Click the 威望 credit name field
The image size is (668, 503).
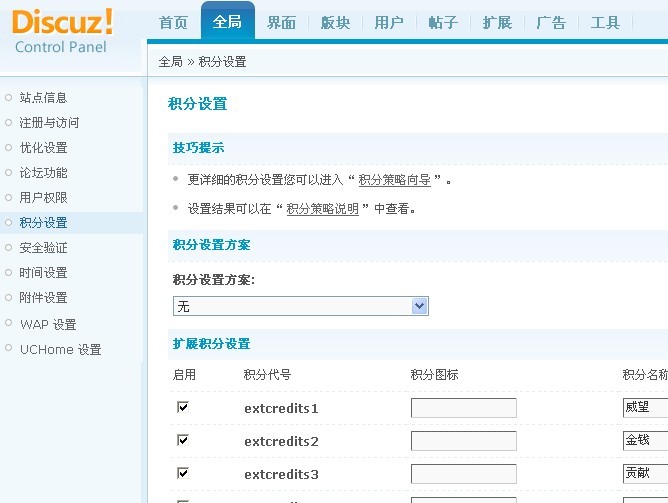tap(645, 408)
